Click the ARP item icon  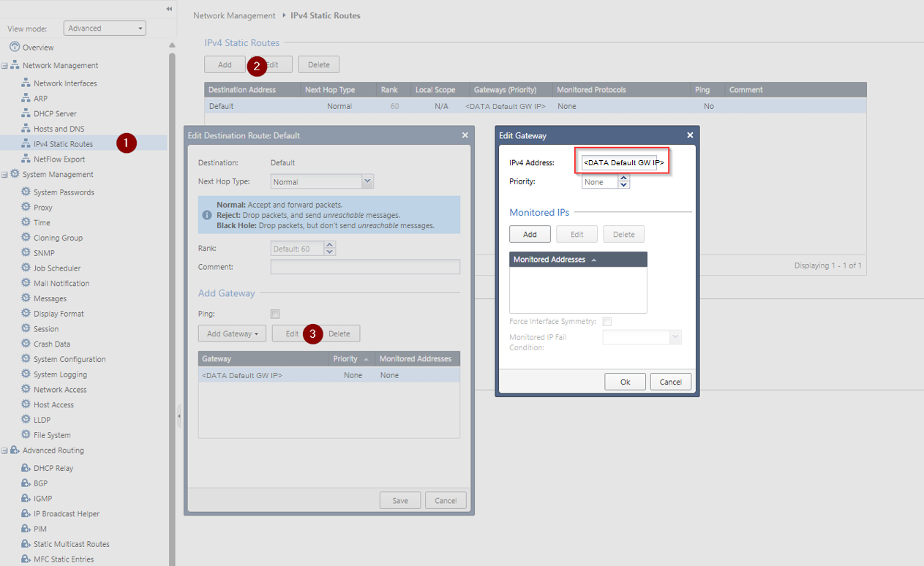click(x=26, y=99)
